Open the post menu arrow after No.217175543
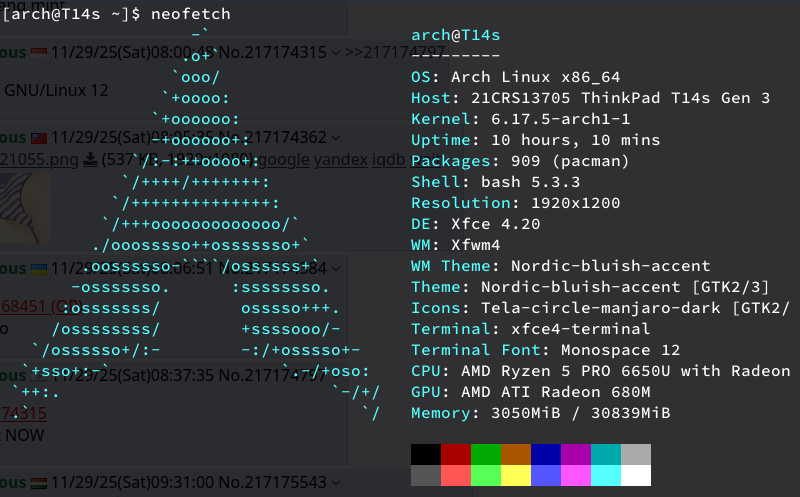The width and height of the screenshot is (800, 497). (335, 482)
